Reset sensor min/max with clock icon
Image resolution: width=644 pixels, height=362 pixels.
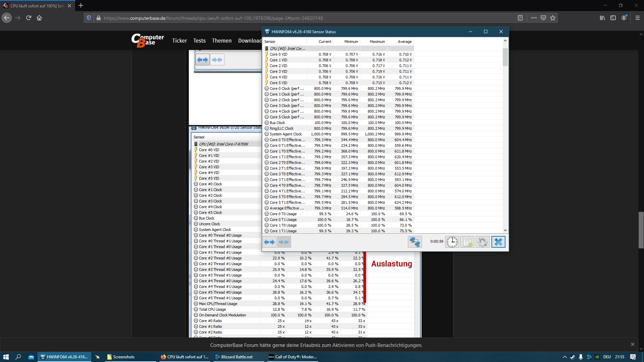pos(452,242)
